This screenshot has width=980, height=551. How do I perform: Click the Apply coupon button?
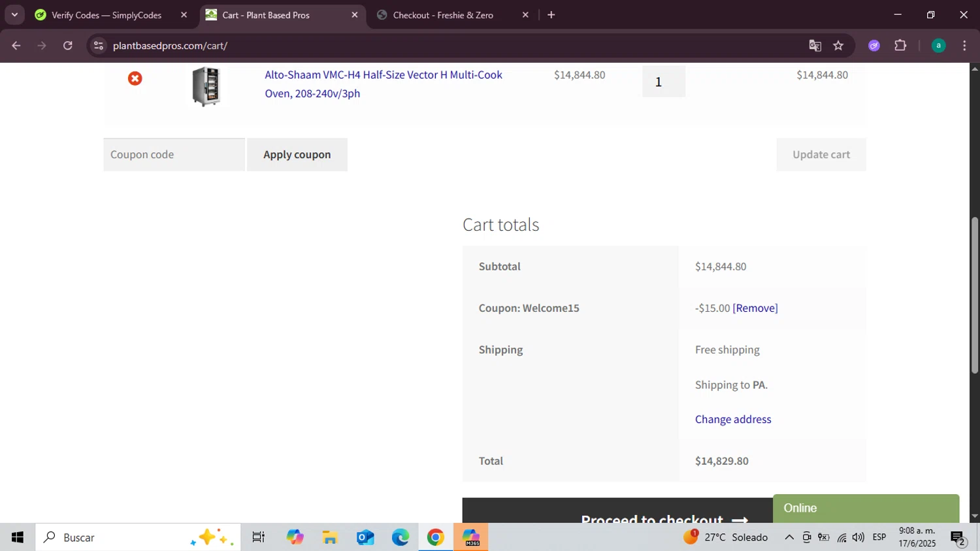tap(297, 154)
